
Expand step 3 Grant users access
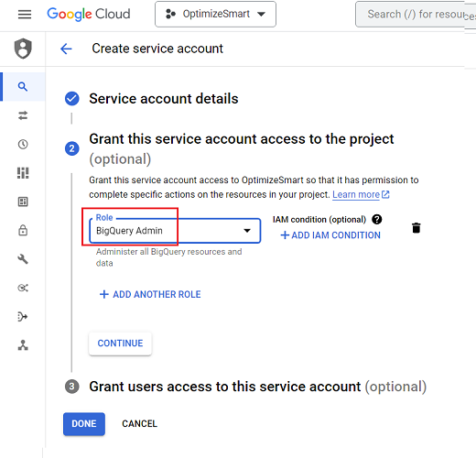(257, 387)
